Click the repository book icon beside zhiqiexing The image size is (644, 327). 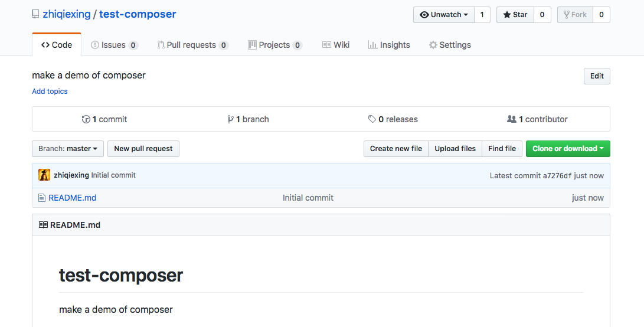36,14
